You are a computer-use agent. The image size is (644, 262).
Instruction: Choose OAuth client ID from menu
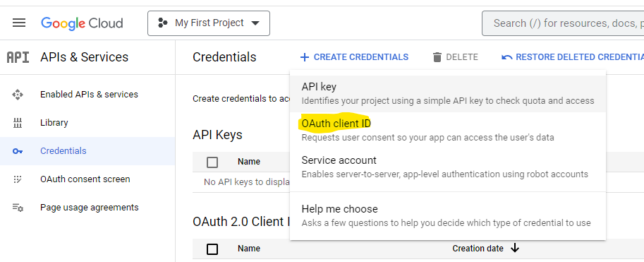point(448,130)
